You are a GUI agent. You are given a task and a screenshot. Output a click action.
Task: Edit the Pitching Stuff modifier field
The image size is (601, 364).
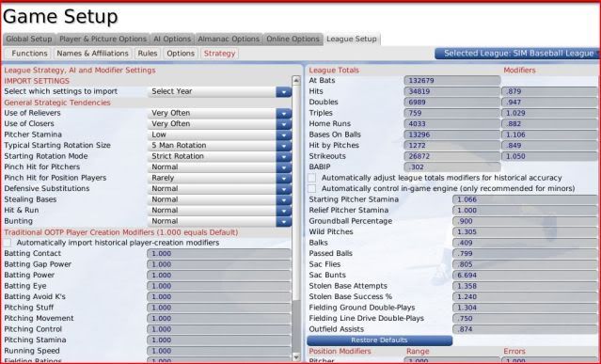tap(219, 308)
